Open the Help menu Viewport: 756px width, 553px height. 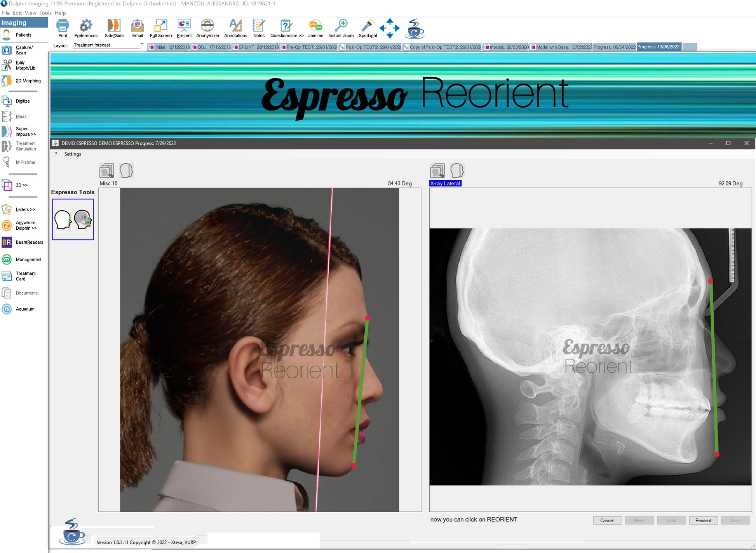tap(60, 13)
